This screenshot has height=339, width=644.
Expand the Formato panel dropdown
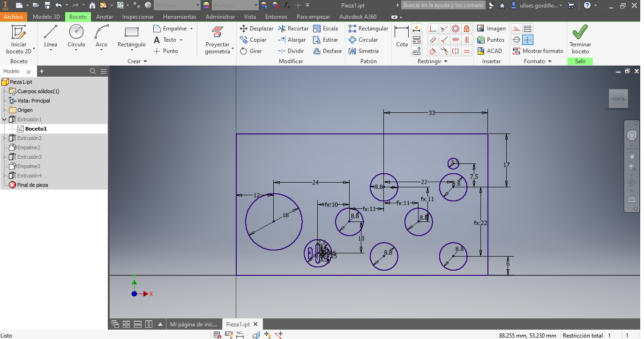point(538,61)
